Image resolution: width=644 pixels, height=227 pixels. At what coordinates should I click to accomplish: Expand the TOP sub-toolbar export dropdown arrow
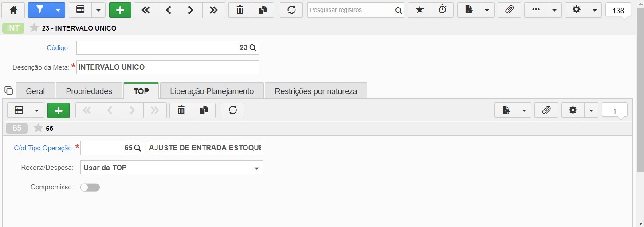[524, 110]
